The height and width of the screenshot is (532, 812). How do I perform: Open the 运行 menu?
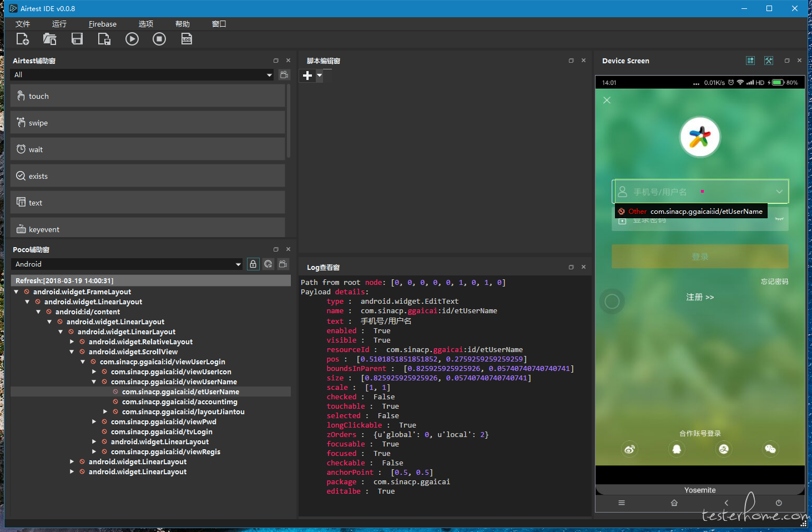pos(59,24)
